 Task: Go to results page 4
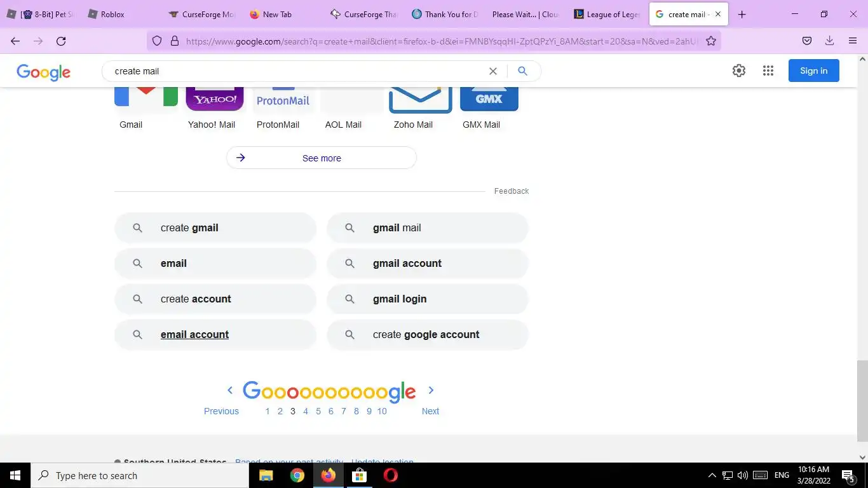(x=306, y=411)
